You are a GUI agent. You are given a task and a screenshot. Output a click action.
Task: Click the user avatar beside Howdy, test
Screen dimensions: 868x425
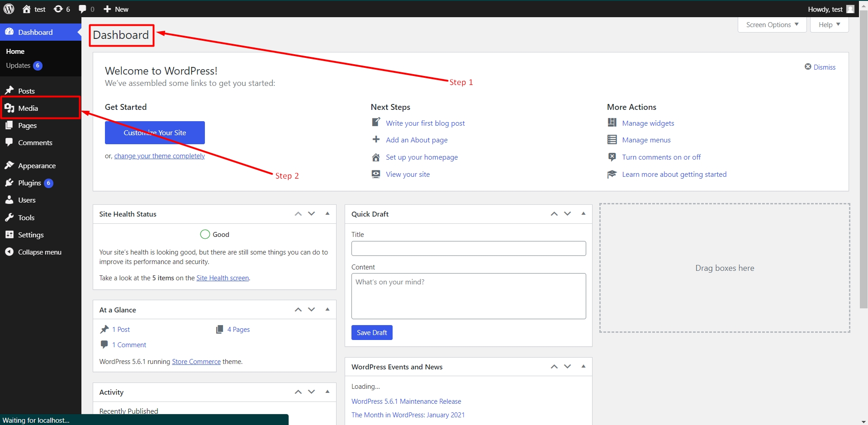click(850, 9)
